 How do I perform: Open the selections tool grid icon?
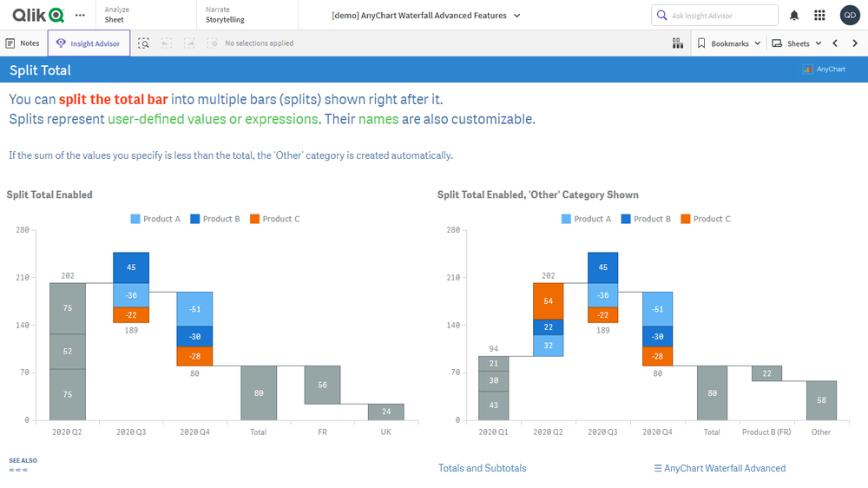point(677,43)
